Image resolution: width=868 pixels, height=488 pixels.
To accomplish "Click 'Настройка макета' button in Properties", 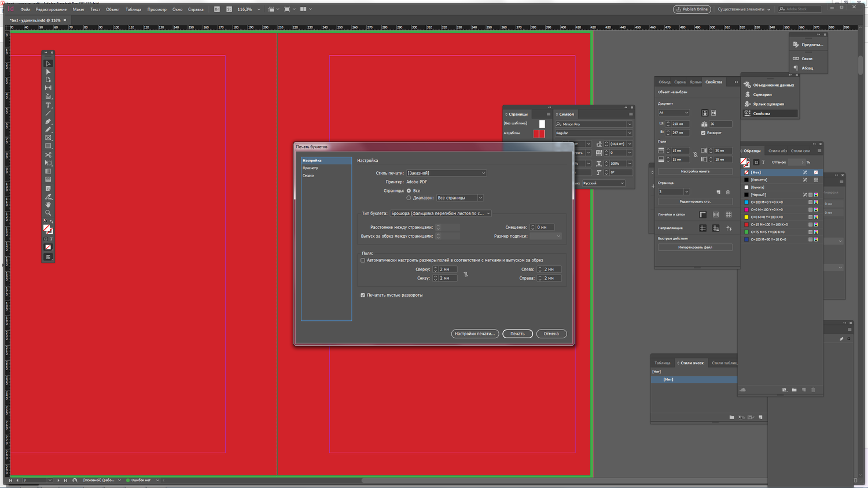I will pos(695,172).
